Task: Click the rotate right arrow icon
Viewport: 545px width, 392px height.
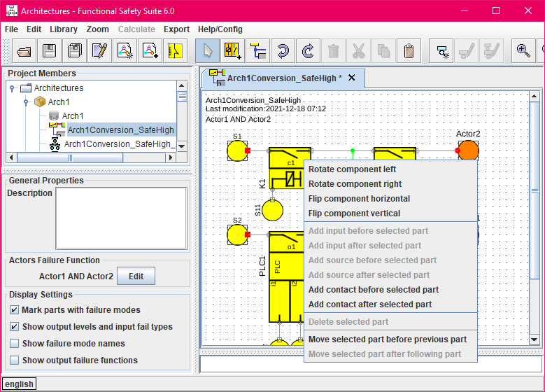Action: [308, 51]
